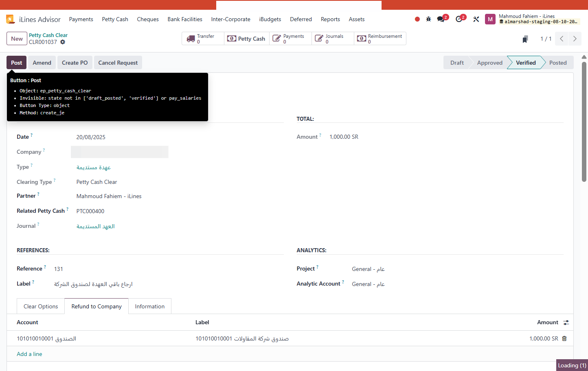Image resolution: width=588 pixels, height=371 pixels.
Task: Click the Cancel Request button
Action: 118,63
